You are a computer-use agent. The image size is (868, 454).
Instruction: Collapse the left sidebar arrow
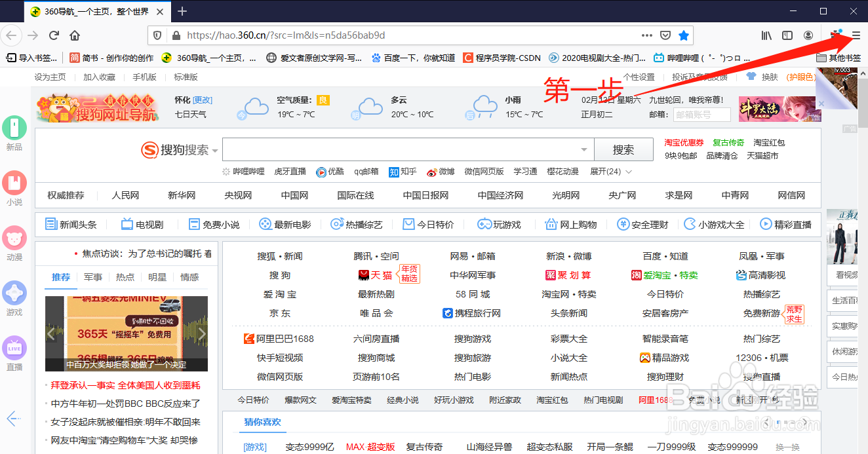pos(14,418)
